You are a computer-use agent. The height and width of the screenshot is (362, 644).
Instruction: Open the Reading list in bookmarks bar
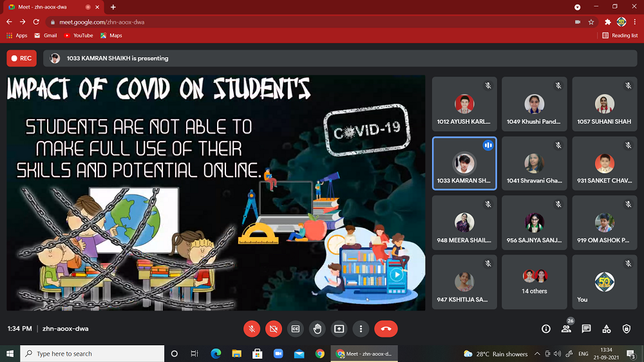coord(620,35)
